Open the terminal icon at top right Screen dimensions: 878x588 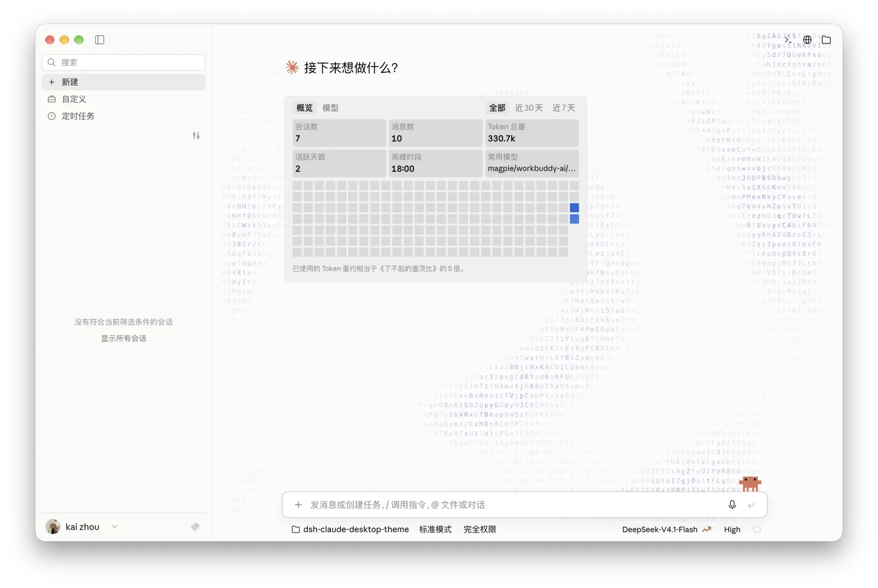tap(788, 39)
